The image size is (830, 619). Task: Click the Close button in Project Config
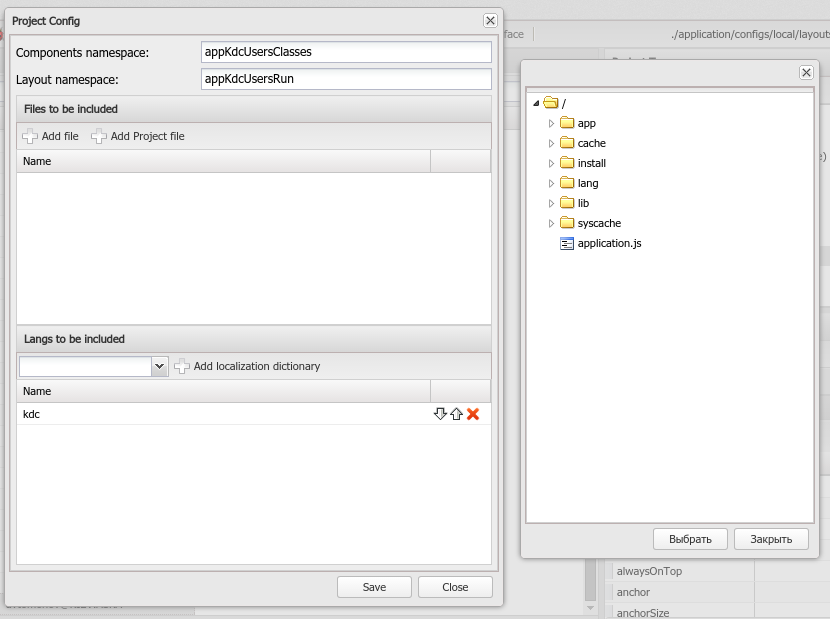[455, 587]
